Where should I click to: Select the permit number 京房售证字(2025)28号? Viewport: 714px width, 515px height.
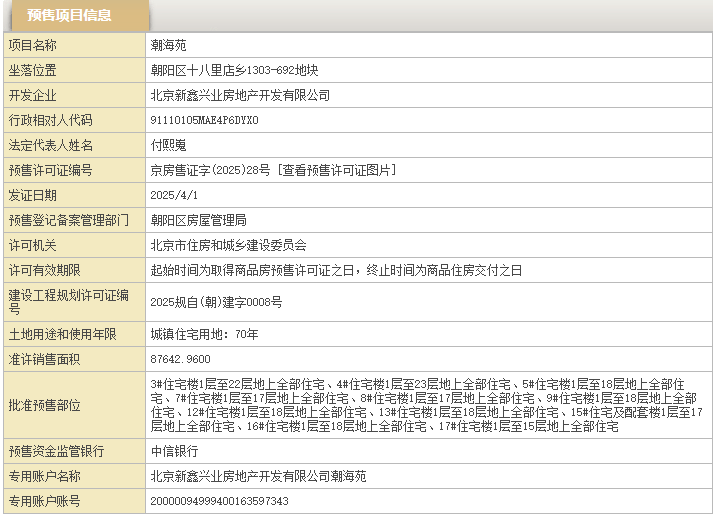211,170
